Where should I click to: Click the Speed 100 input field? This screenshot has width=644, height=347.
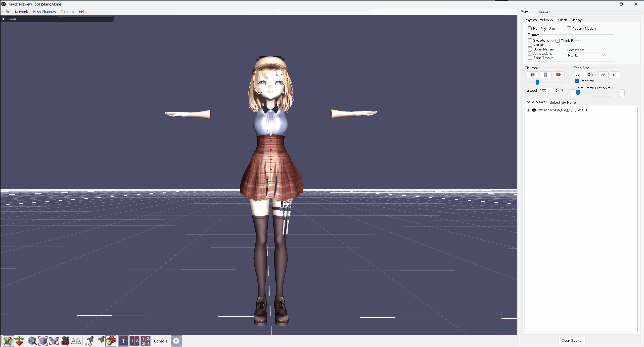[547, 91]
